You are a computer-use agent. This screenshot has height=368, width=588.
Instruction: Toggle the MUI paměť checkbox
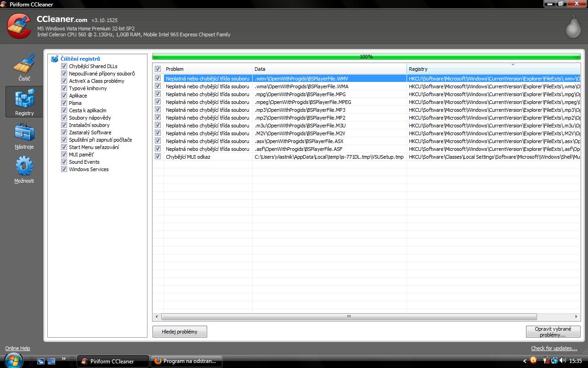pos(64,155)
